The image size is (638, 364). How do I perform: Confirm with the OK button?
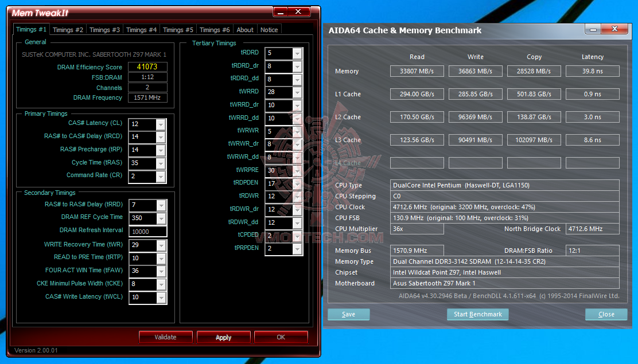(281, 337)
